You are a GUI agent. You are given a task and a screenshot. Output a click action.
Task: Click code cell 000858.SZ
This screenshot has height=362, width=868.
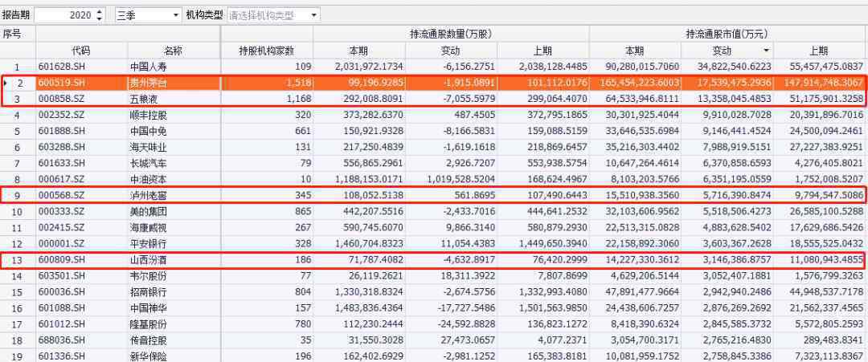81,99
